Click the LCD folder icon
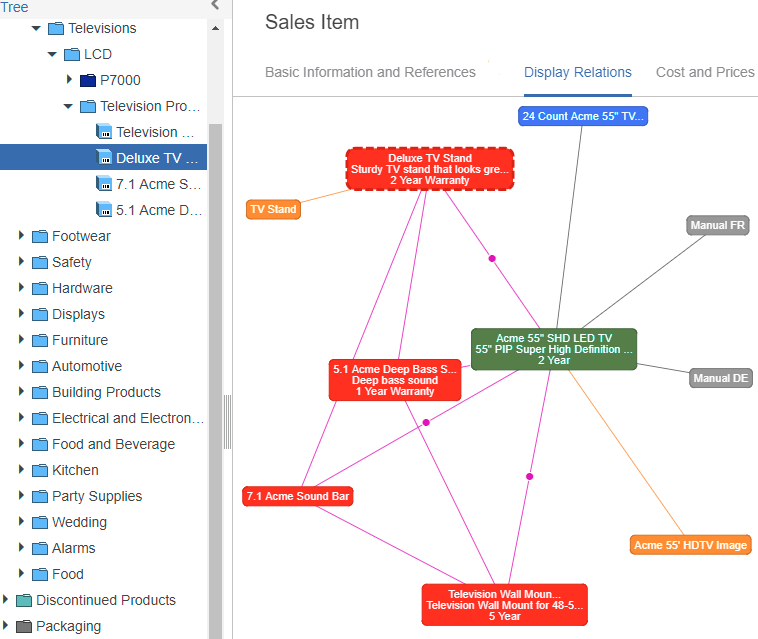 pyautogui.click(x=72, y=55)
